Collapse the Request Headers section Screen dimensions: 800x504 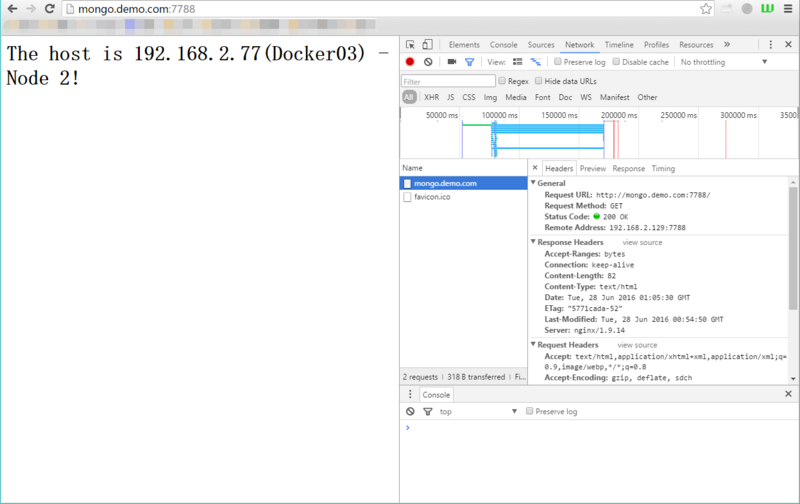point(533,344)
